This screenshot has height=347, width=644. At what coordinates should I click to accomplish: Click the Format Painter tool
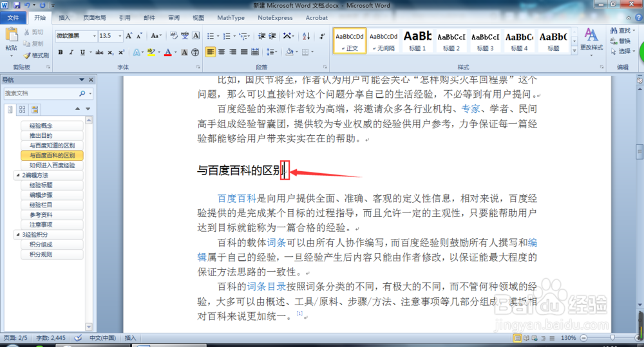pos(36,55)
